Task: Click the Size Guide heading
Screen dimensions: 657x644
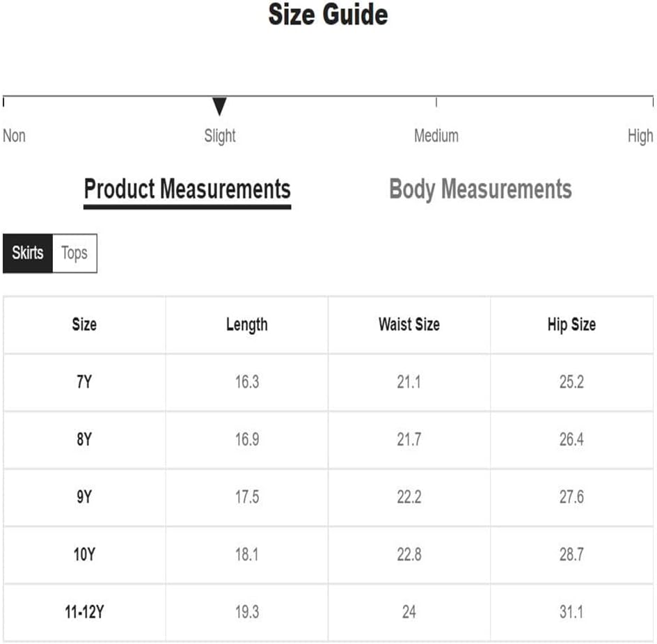Action: [x=328, y=15]
